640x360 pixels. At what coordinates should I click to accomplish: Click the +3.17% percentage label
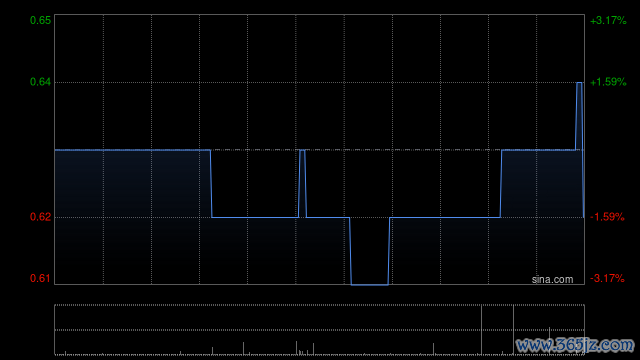coord(608,20)
